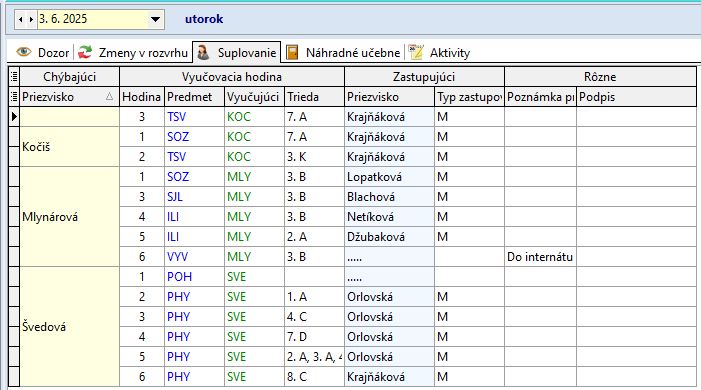Open the Náhradné učebne tab

[343, 53]
